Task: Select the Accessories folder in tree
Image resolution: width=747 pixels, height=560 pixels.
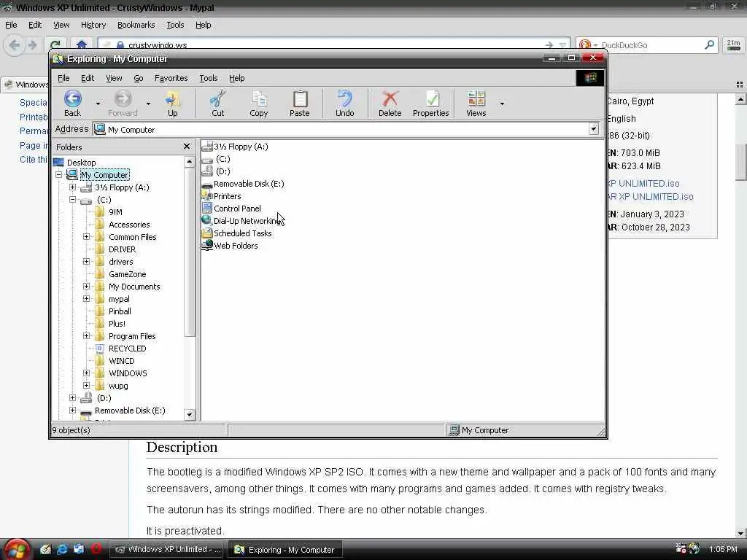Action: pyautogui.click(x=129, y=225)
